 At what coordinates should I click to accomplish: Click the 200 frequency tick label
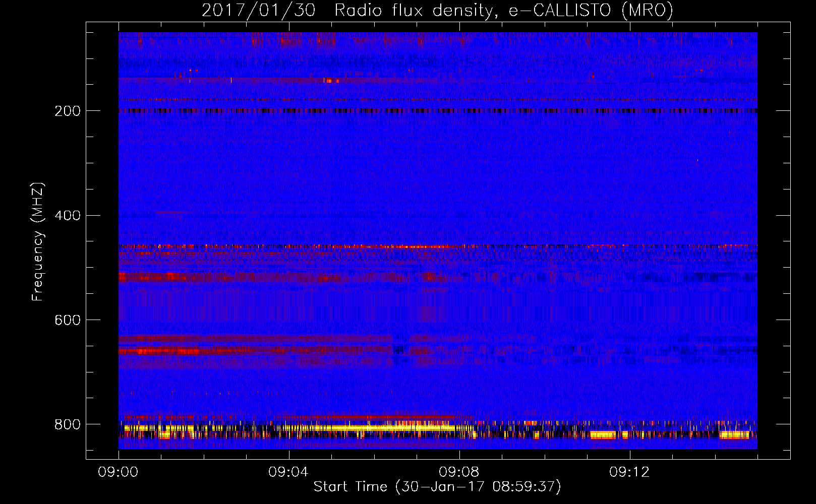[x=68, y=111]
